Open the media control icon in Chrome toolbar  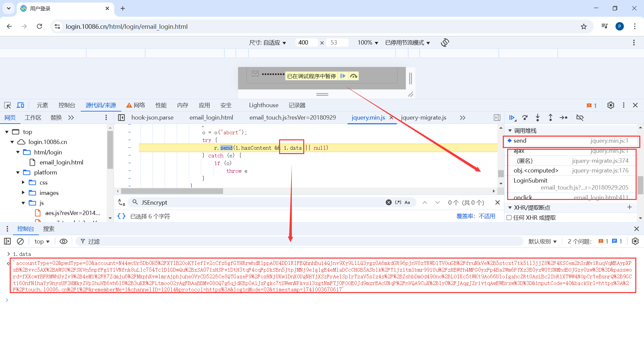click(x=604, y=26)
